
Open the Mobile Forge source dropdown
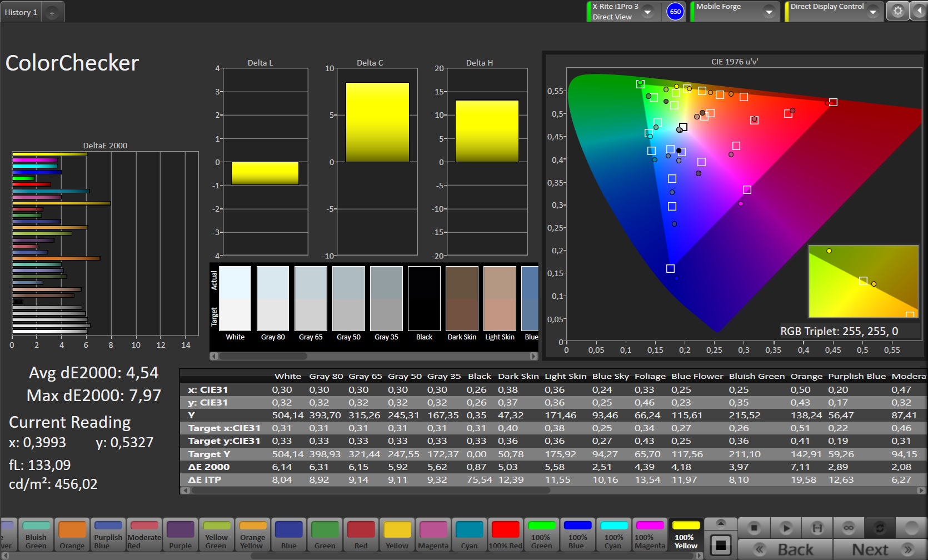[769, 12]
